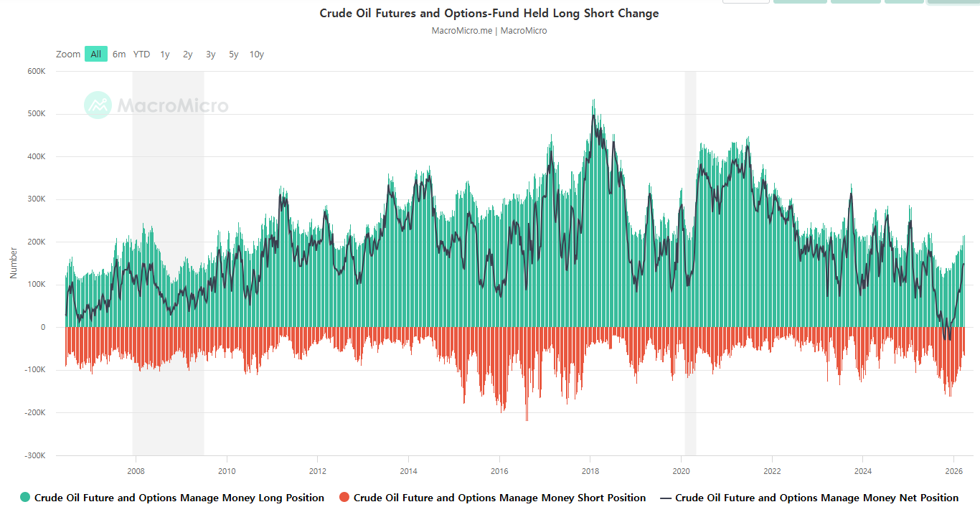980x512 pixels.
Task: Click the 2026 x-axis year label
Action: pos(953,471)
